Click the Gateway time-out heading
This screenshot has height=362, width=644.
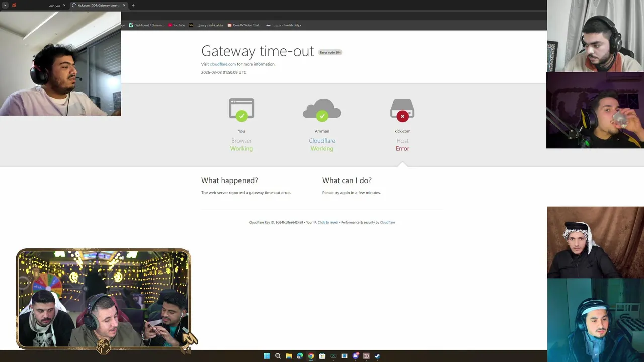pyautogui.click(x=258, y=51)
